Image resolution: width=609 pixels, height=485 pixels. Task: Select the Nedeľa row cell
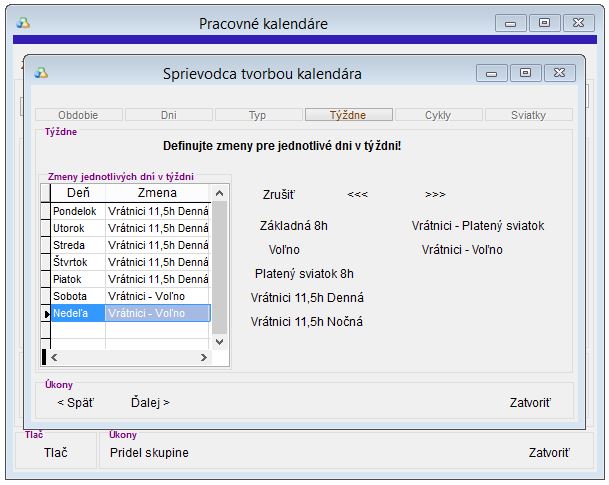point(78,313)
